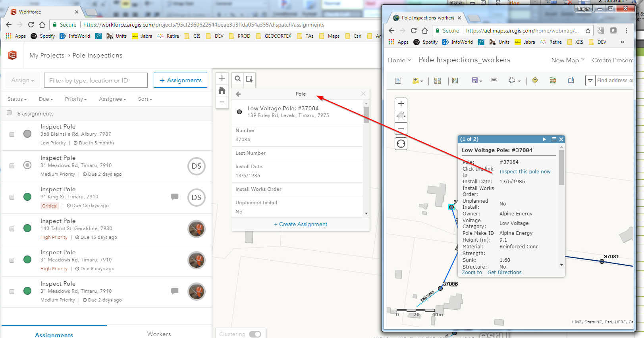The image size is (644, 338).
Task: Toggle the Clustering switch
Action: click(x=255, y=334)
